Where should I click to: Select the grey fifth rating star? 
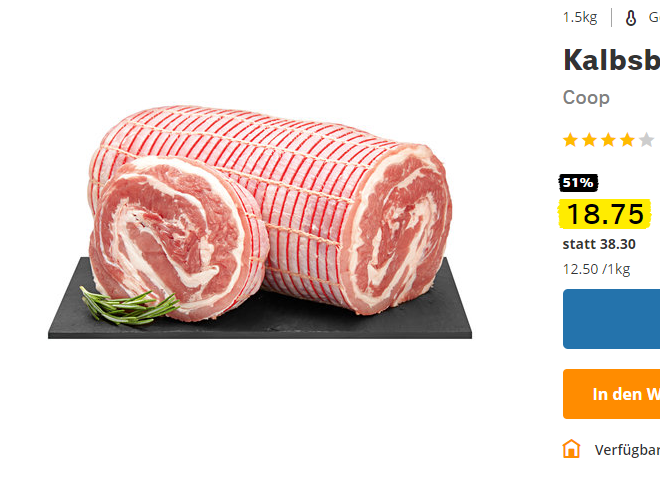tap(646, 140)
